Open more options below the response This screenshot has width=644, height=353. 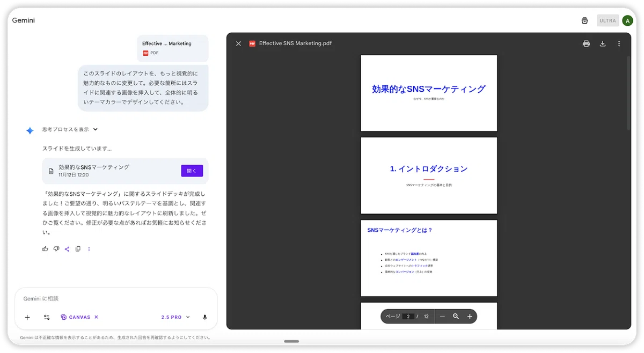click(89, 249)
